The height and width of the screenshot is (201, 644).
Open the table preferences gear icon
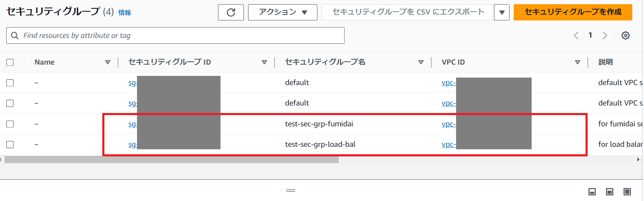pos(625,35)
